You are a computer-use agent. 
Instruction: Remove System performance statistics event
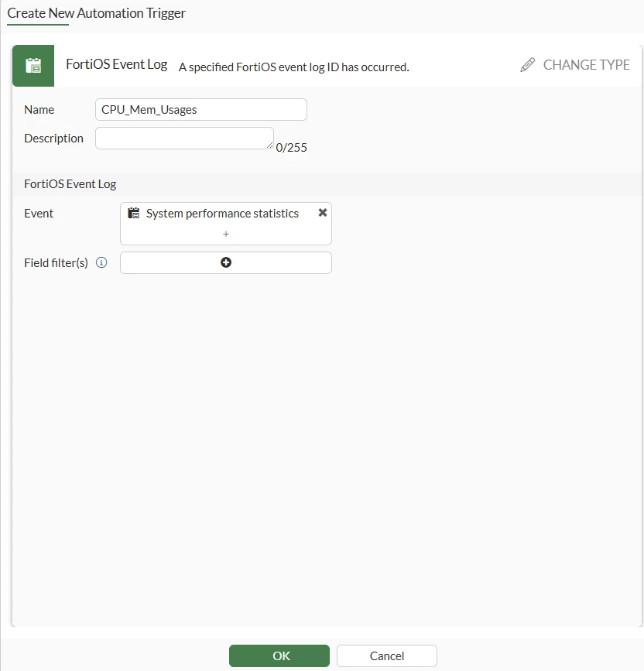pyautogui.click(x=323, y=212)
